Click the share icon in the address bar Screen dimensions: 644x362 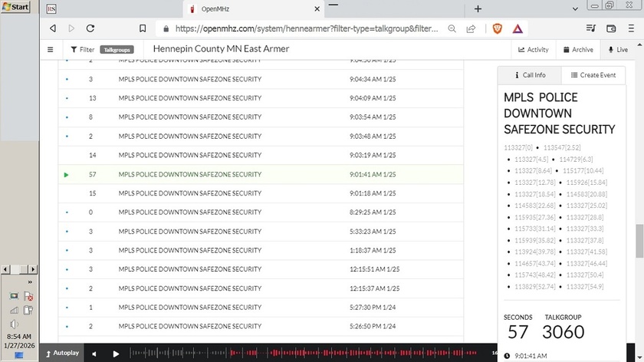(471, 28)
